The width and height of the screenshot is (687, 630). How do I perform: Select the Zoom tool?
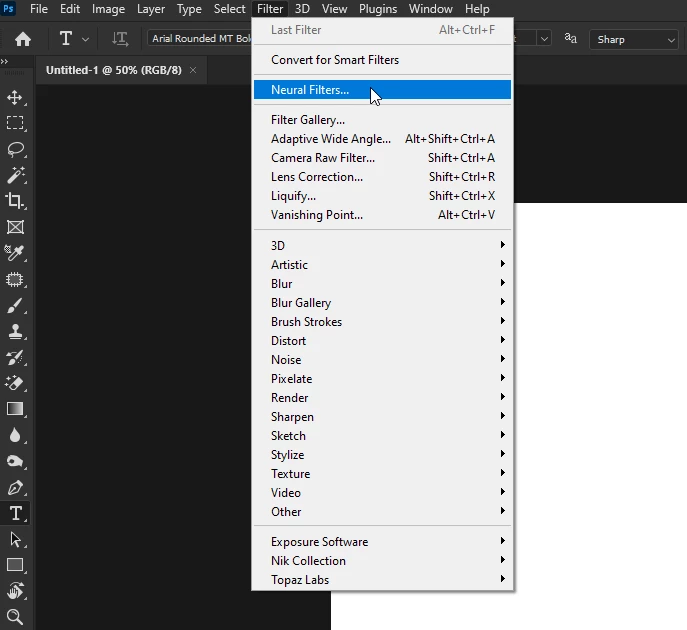(15, 617)
